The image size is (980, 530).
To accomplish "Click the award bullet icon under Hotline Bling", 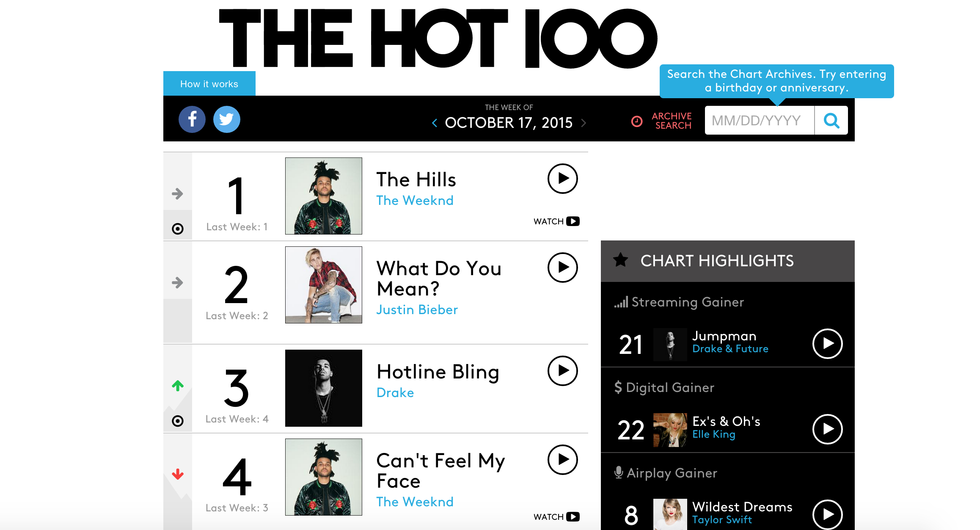I will tap(178, 421).
